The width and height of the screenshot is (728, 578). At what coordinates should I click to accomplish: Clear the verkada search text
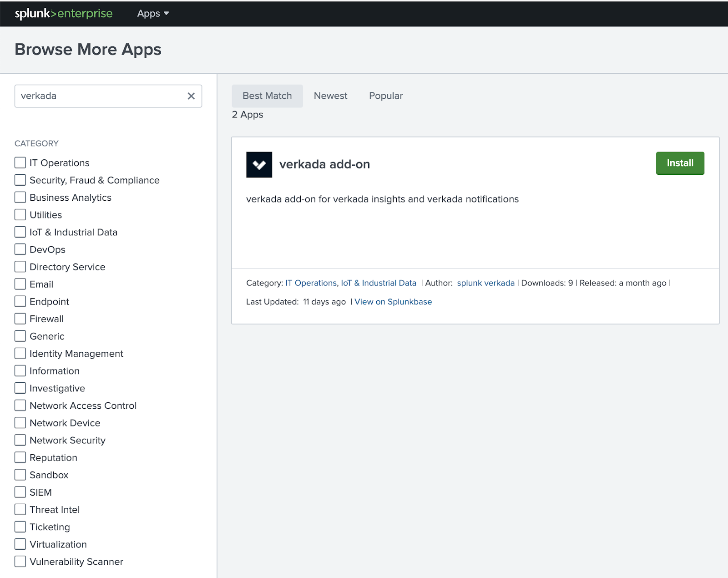click(x=191, y=96)
